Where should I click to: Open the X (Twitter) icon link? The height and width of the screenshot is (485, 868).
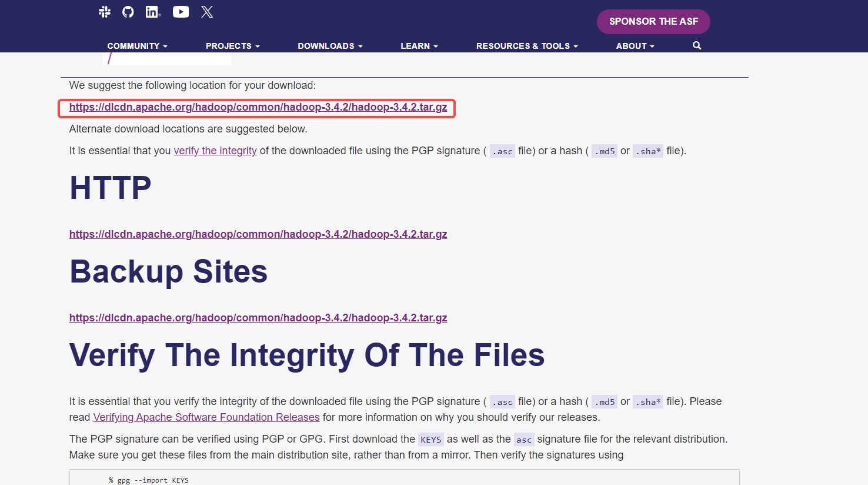tap(207, 12)
